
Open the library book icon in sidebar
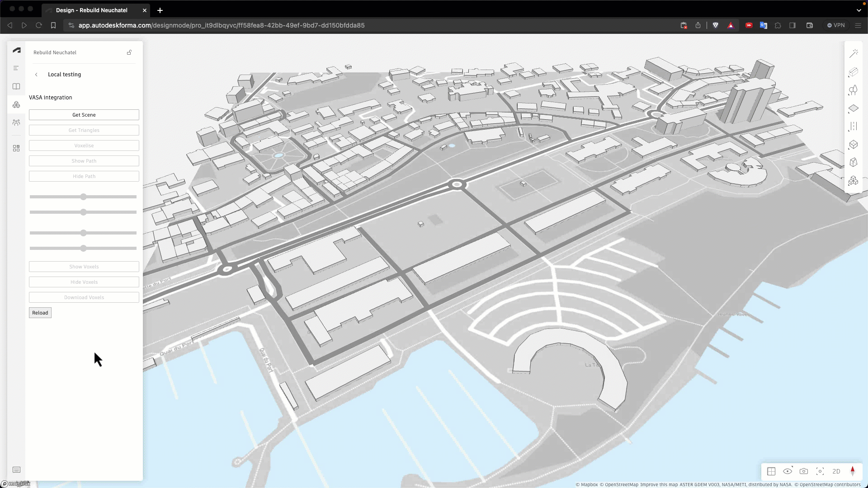click(16, 86)
